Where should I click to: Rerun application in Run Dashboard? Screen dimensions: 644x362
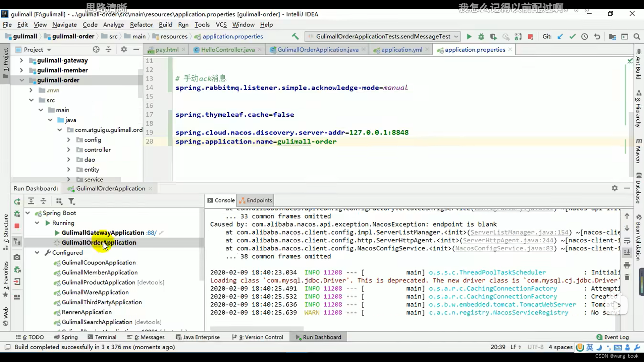point(17,201)
